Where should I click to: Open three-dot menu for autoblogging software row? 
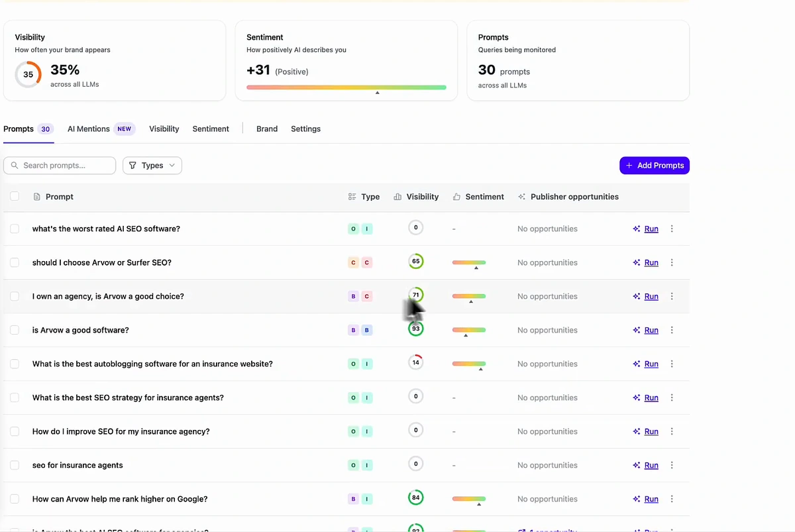[x=672, y=364]
